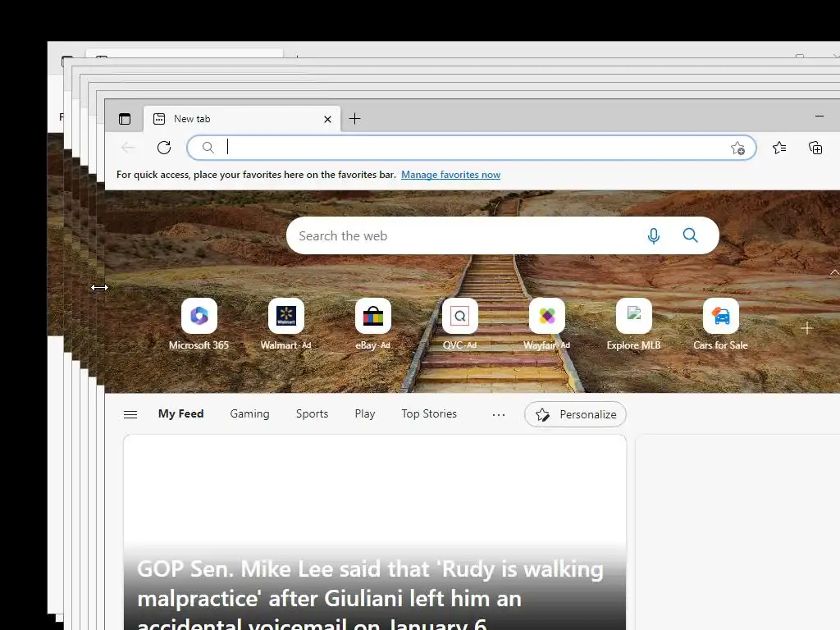Open a new tab with plus button

point(354,119)
